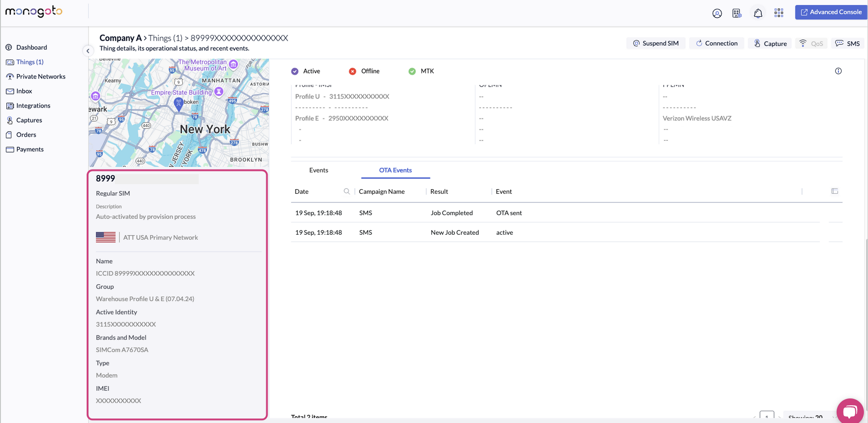Switch to the Events tab

click(318, 170)
